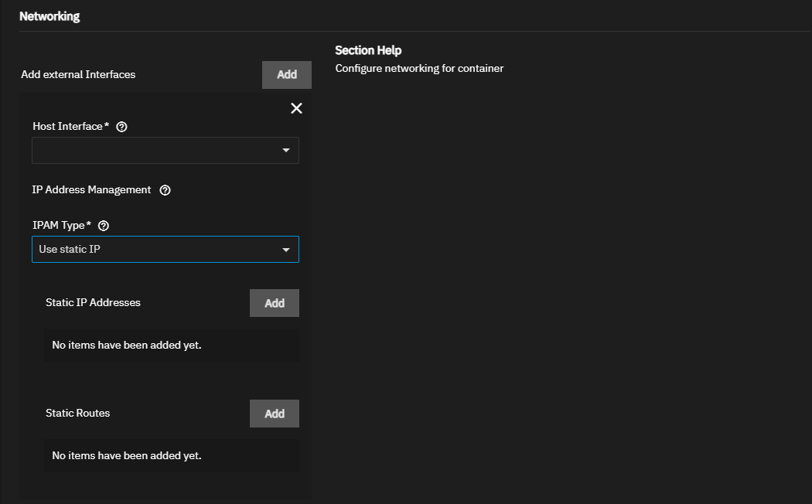Click the Static Routes label
Viewport: 812px width, 504px height.
click(77, 413)
